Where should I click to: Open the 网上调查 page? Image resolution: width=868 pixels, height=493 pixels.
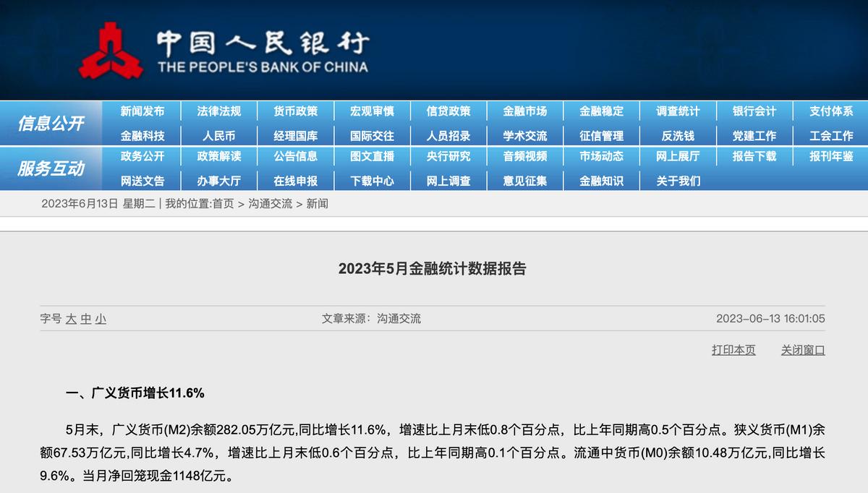pyautogui.click(x=448, y=181)
